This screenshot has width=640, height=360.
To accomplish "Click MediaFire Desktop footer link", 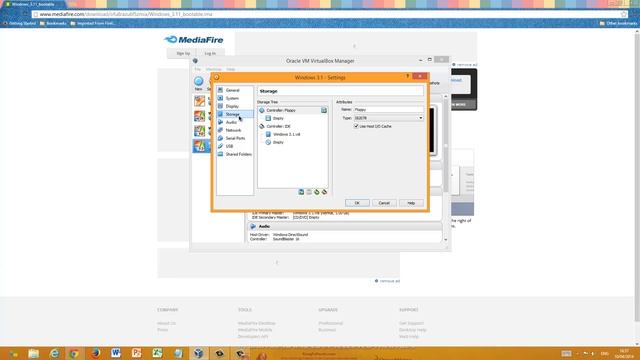I will [x=257, y=323].
